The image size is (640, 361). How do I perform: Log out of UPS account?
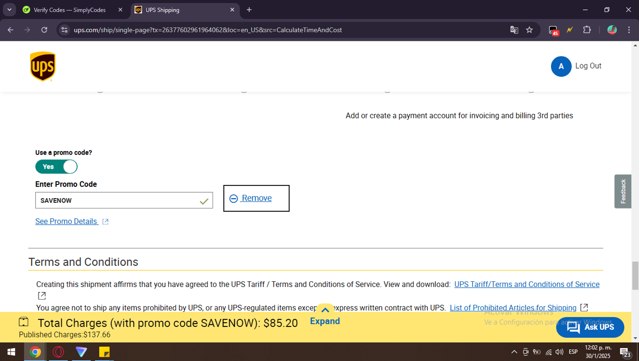pos(588,66)
